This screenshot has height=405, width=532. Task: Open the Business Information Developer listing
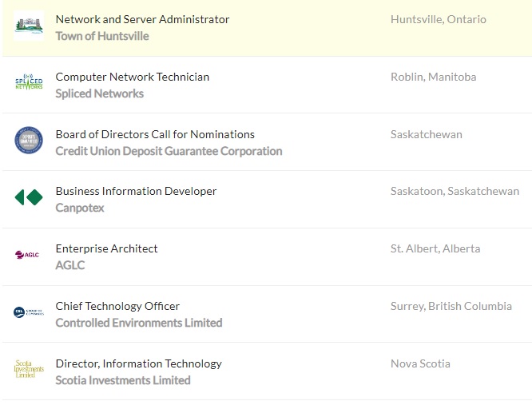click(x=136, y=191)
